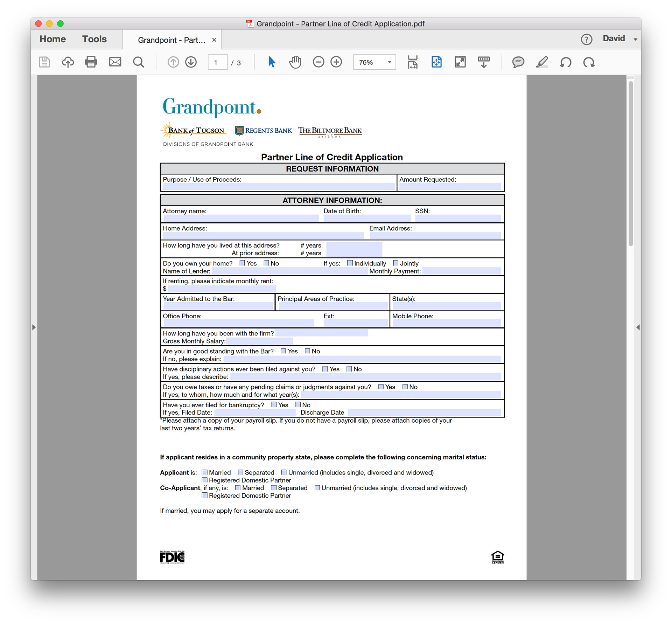This screenshot has height=624, width=672.
Task: Click the monthly rent dollar field
Action: coord(222,289)
